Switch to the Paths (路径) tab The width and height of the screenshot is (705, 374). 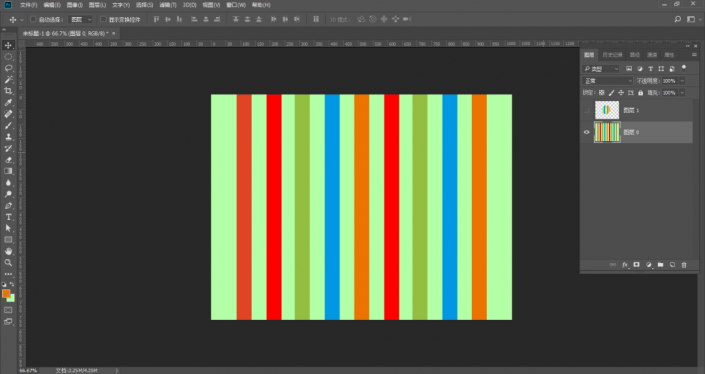click(634, 55)
